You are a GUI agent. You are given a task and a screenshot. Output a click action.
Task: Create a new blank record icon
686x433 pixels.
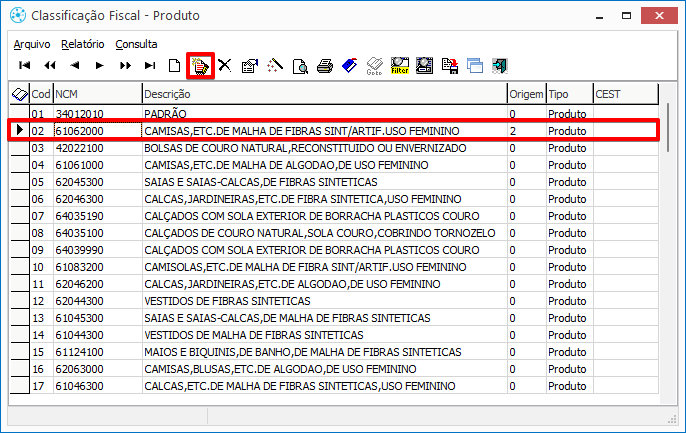pyautogui.click(x=175, y=66)
